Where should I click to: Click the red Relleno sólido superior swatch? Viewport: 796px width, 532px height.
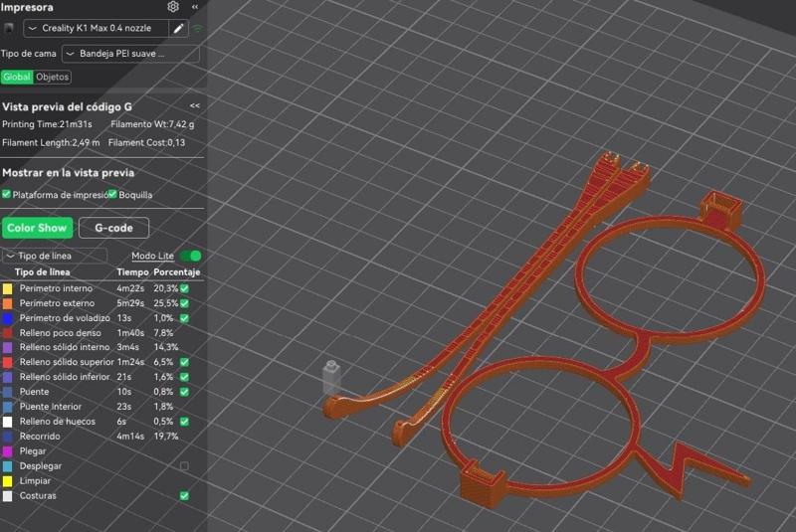click(x=8, y=362)
